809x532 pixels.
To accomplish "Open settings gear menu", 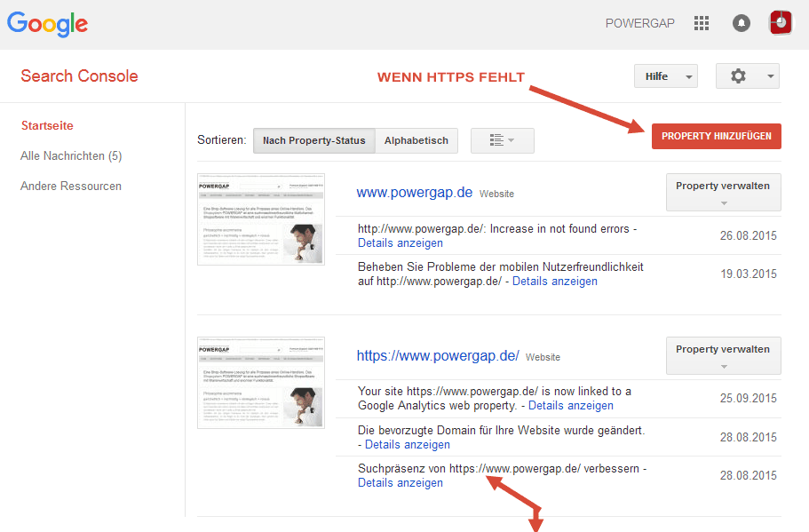I will (738, 76).
